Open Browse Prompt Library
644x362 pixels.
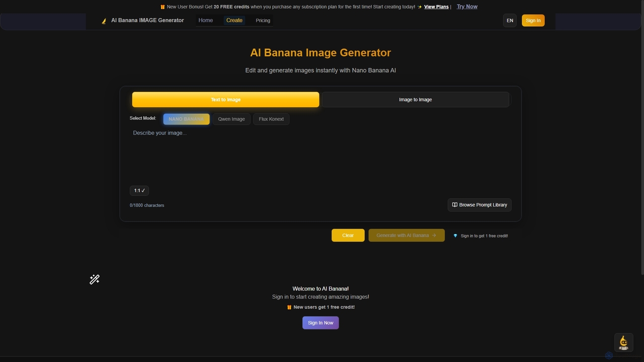pos(479,205)
